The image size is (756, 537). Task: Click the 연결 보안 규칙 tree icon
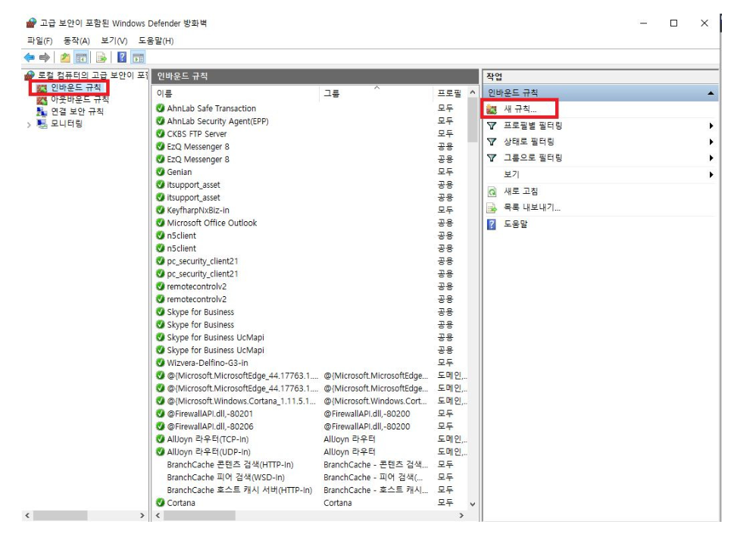tap(42, 112)
